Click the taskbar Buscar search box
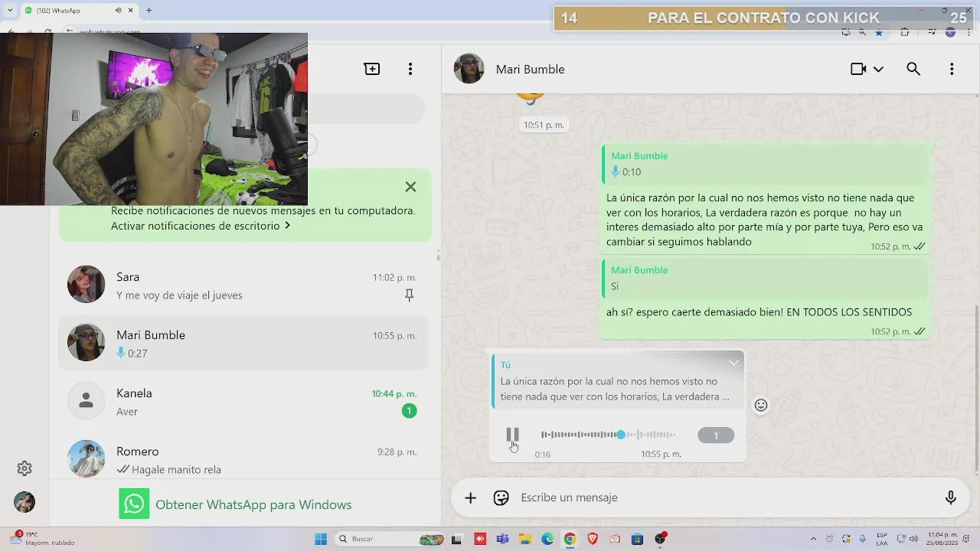Screen dimensions: 980x551 390,539
